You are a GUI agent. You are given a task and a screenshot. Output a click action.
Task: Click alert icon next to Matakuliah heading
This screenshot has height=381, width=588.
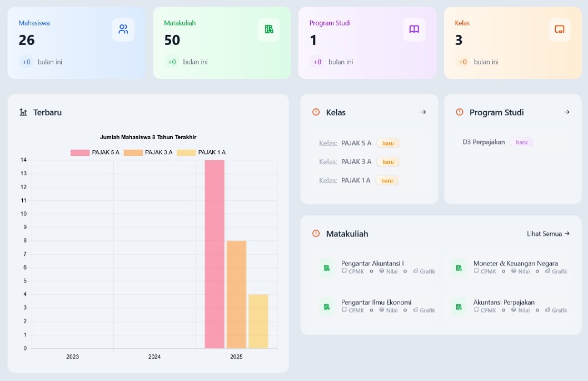click(x=316, y=234)
